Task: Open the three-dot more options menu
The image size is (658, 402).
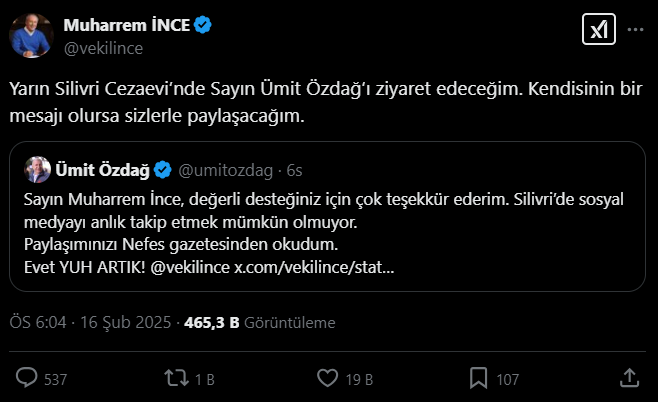Action: [x=635, y=31]
